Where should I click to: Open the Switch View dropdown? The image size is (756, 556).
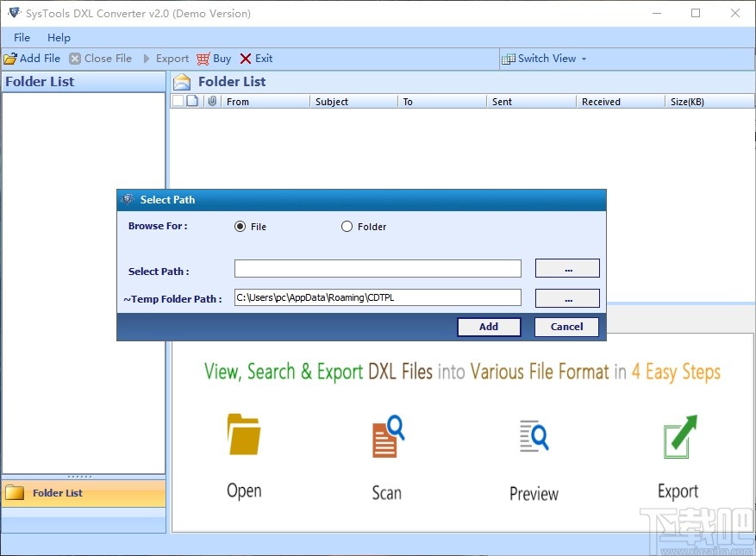545,58
